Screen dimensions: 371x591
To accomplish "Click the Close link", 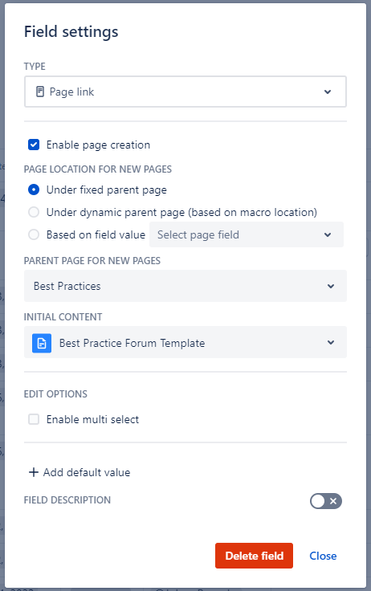I will coord(323,556).
